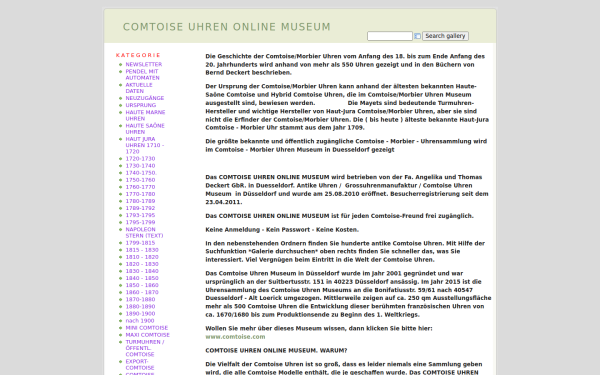Open HAUTE SAÔNE UHREN category
Viewport: 600px width, 375px height.
point(145,129)
